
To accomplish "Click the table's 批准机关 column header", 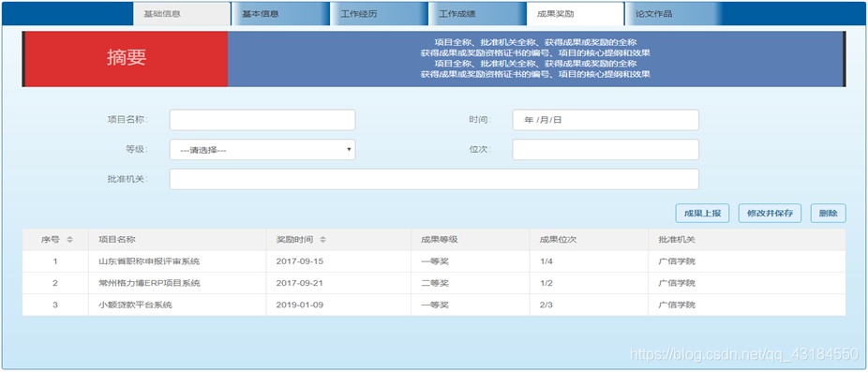I will (x=747, y=240).
